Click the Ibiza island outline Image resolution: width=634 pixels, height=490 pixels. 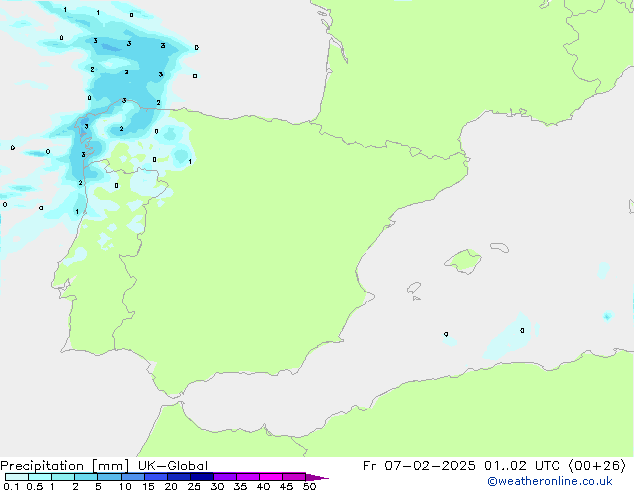[414, 288]
